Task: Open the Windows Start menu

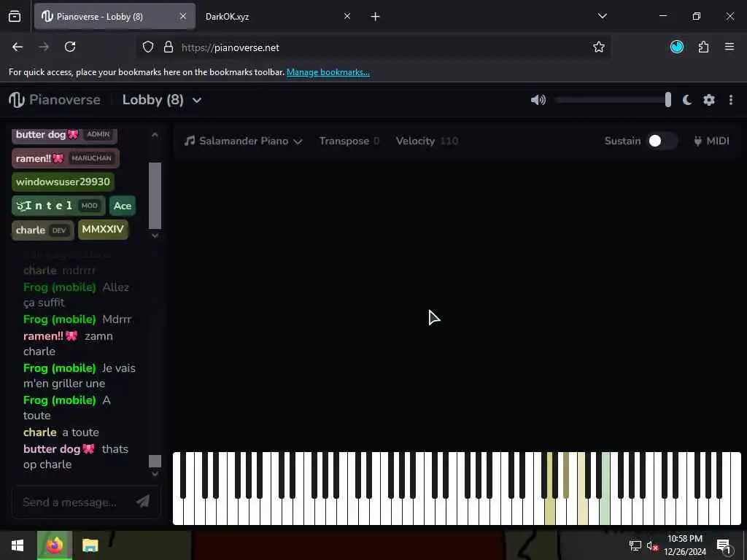Action: pos(18,545)
